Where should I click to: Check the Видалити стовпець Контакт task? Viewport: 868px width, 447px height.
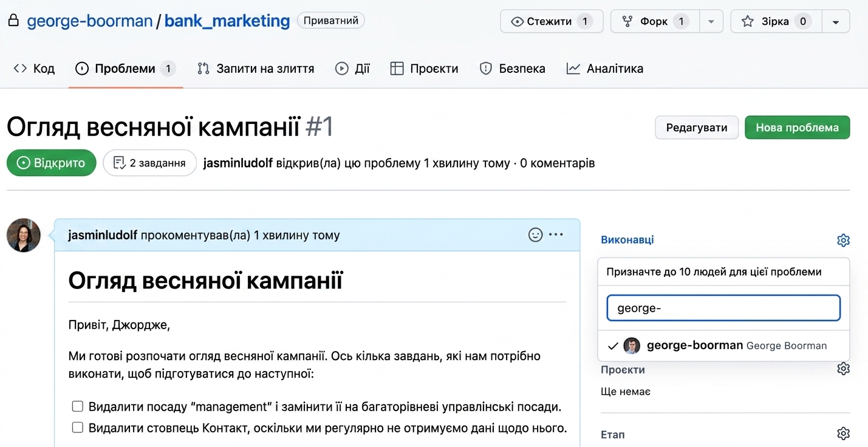tap(77, 428)
